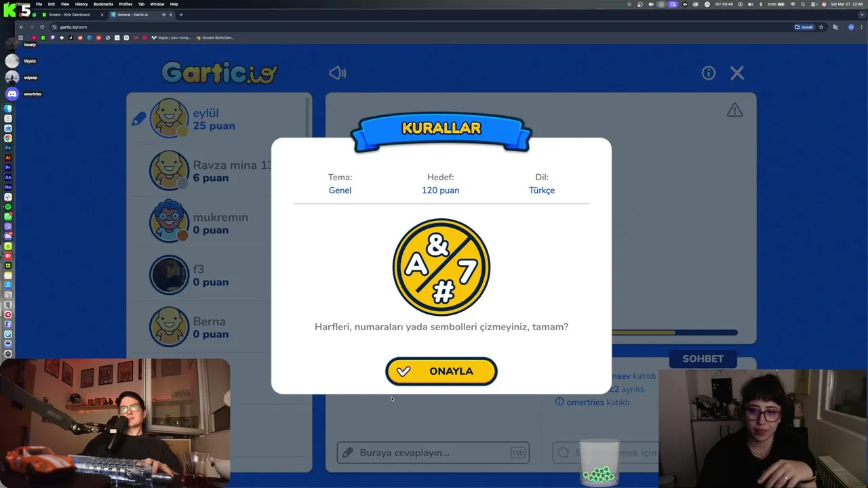Select player Ravza mina's avatar

click(x=169, y=170)
